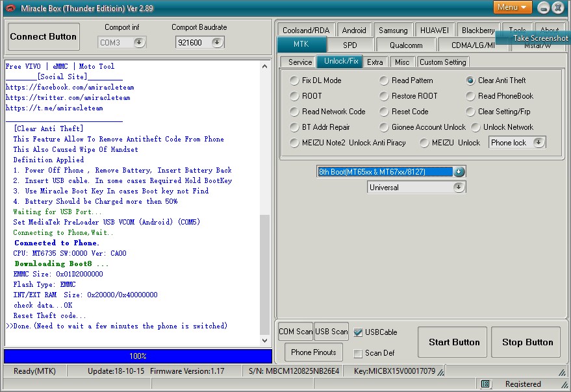Viewport: 571px width, 392px height.
Task: Open the SPD tab
Action: [350, 45]
